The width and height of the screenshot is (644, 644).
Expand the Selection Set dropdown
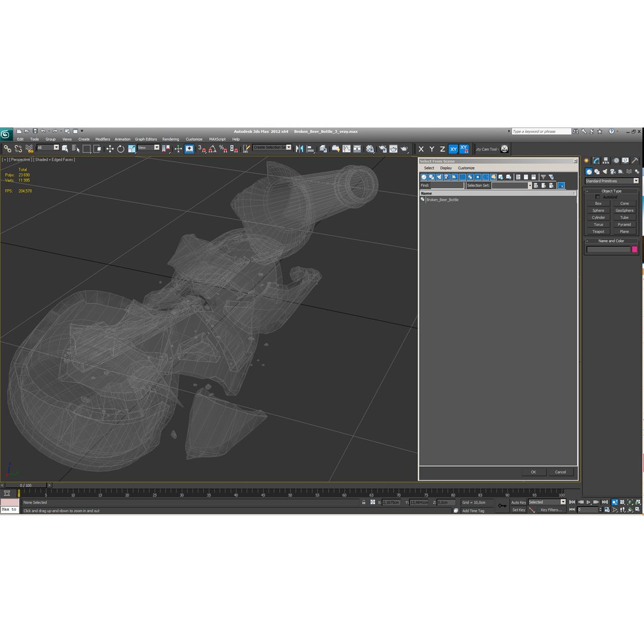tap(512, 185)
